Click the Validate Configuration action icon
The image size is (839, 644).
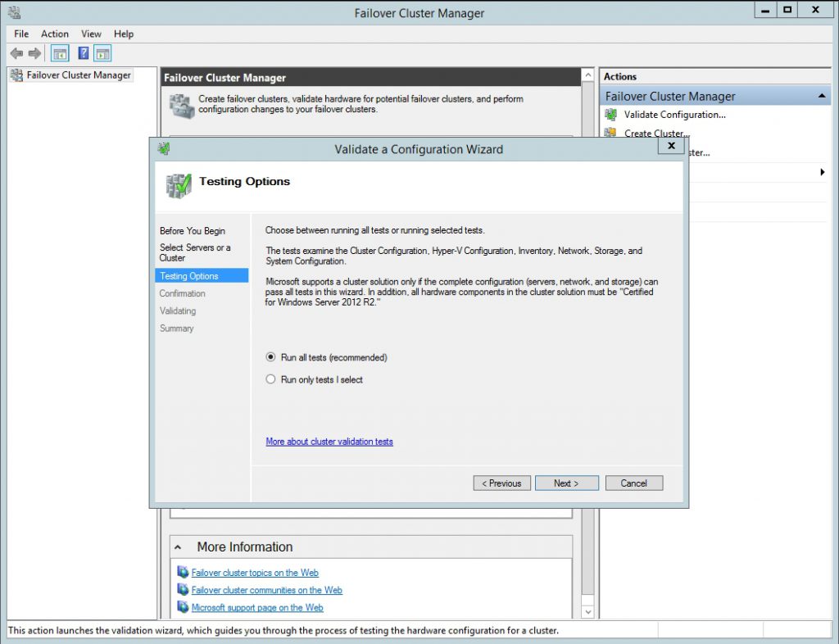point(611,115)
